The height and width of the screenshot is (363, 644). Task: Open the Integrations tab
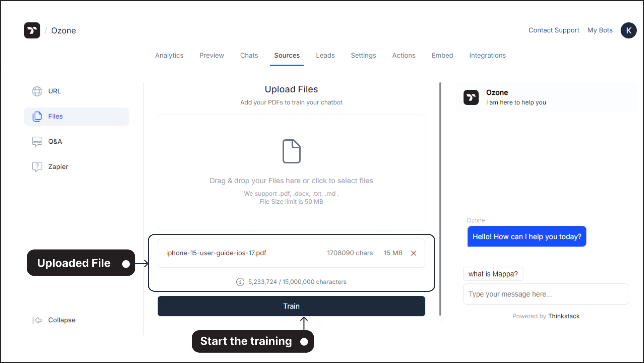point(487,55)
